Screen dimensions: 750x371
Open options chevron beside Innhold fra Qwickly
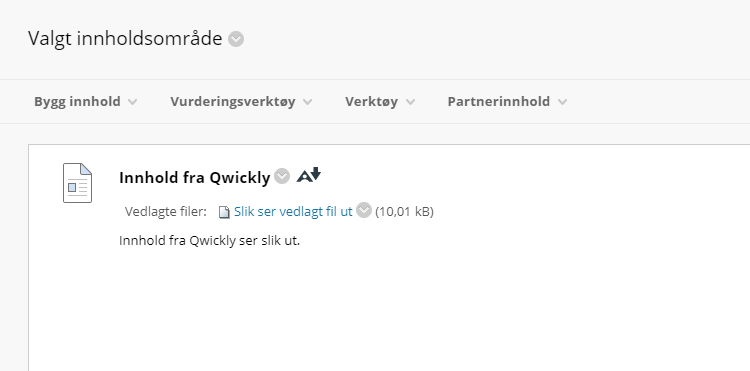282,176
